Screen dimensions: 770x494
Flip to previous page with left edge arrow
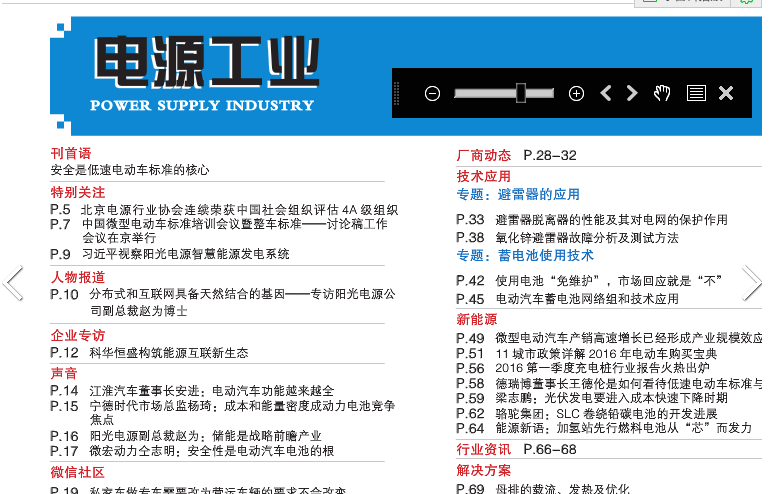[13, 283]
